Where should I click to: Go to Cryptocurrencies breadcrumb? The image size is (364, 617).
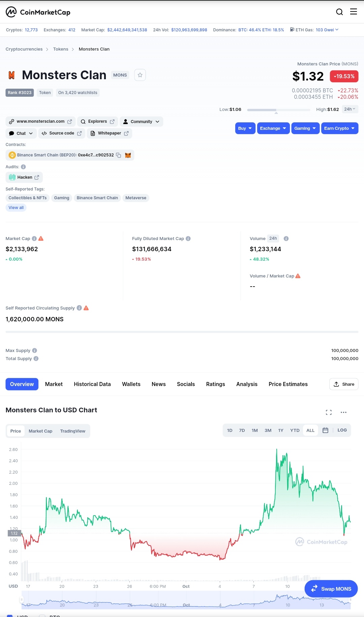coord(24,49)
